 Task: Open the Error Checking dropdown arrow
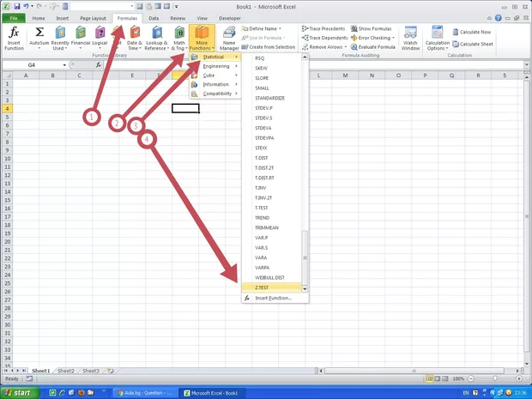click(393, 38)
